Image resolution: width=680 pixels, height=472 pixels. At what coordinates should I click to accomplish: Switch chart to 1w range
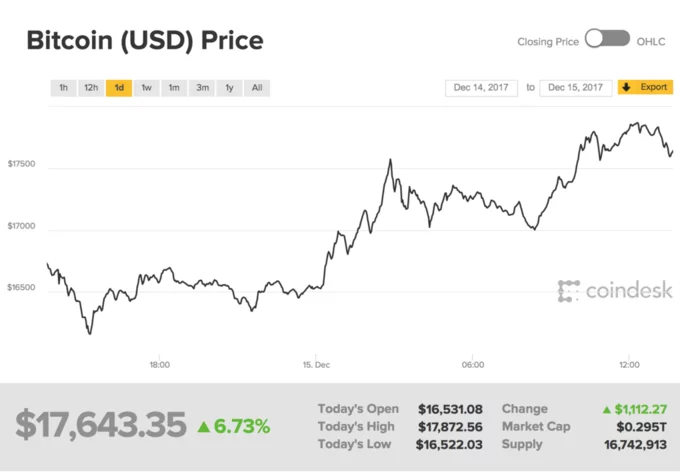pyautogui.click(x=146, y=88)
